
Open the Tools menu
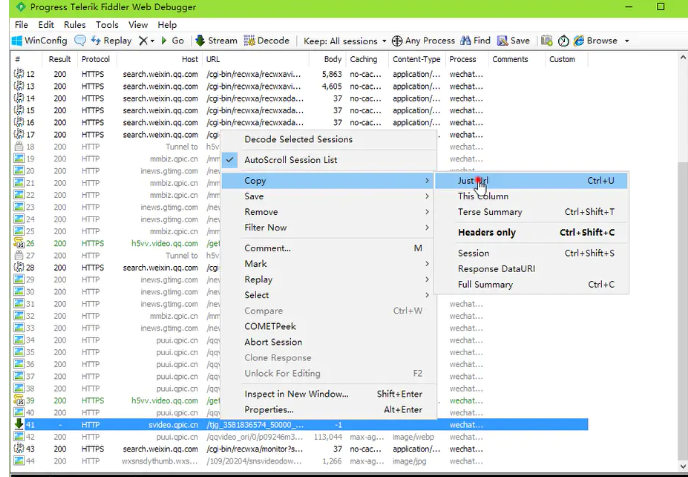[x=107, y=25]
